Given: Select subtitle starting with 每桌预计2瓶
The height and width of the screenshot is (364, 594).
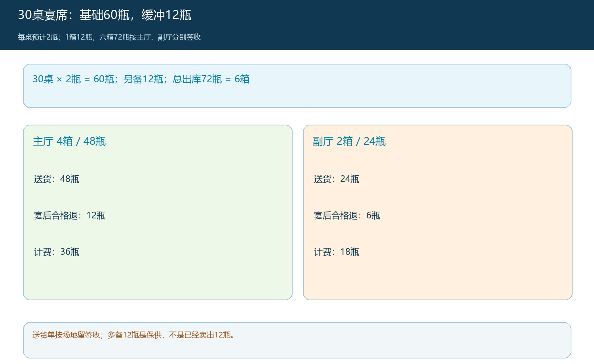Looking at the screenshot, I should tap(109, 37).
